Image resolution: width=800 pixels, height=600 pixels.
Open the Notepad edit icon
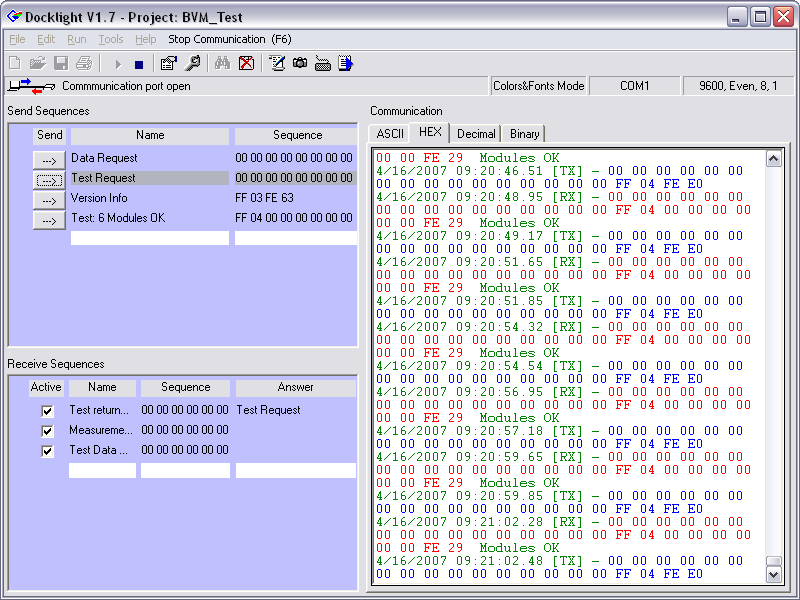pos(277,63)
